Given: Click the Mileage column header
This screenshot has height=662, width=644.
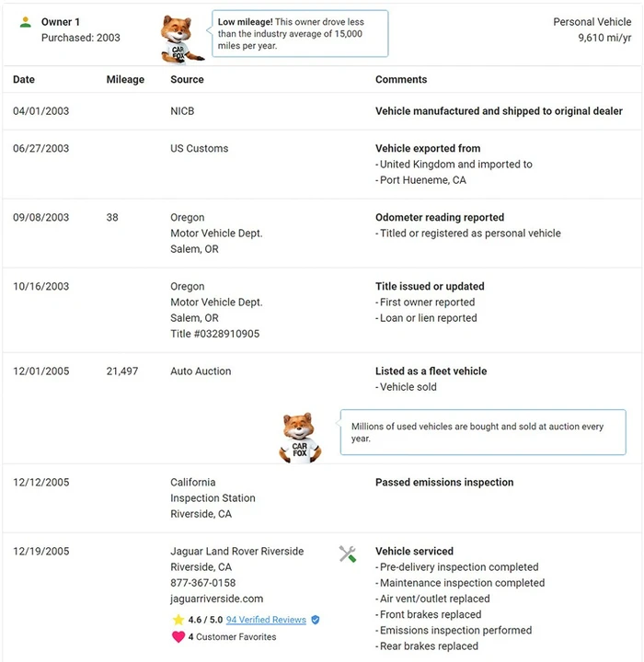Looking at the screenshot, I should pos(125,79).
